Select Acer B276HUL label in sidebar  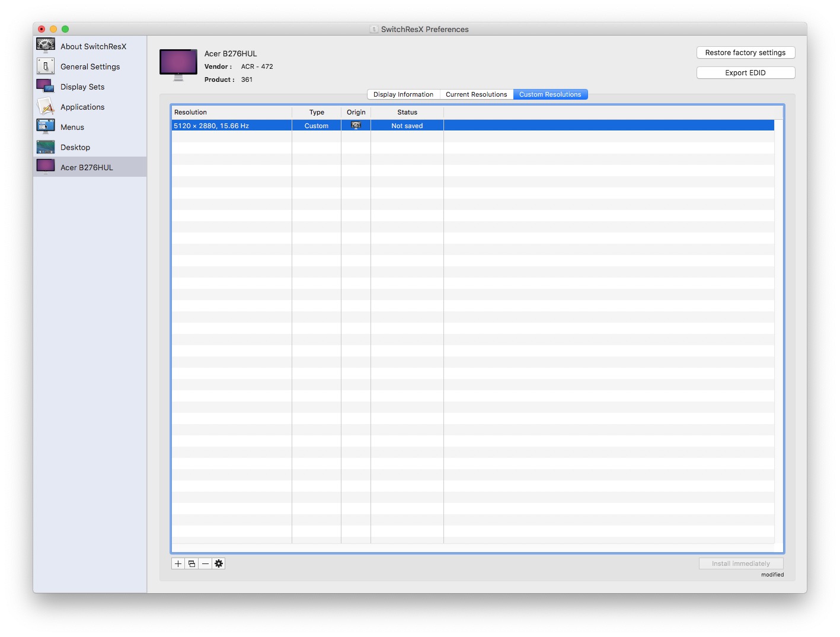(x=87, y=167)
